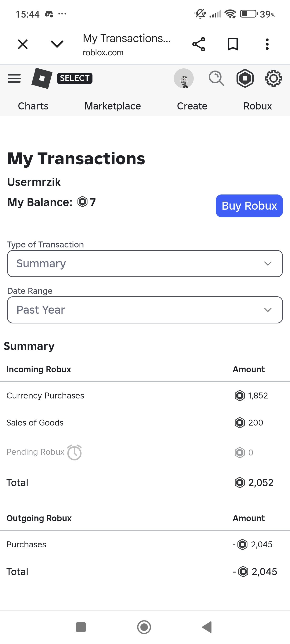Open settings via the gear icon

click(274, 79)
